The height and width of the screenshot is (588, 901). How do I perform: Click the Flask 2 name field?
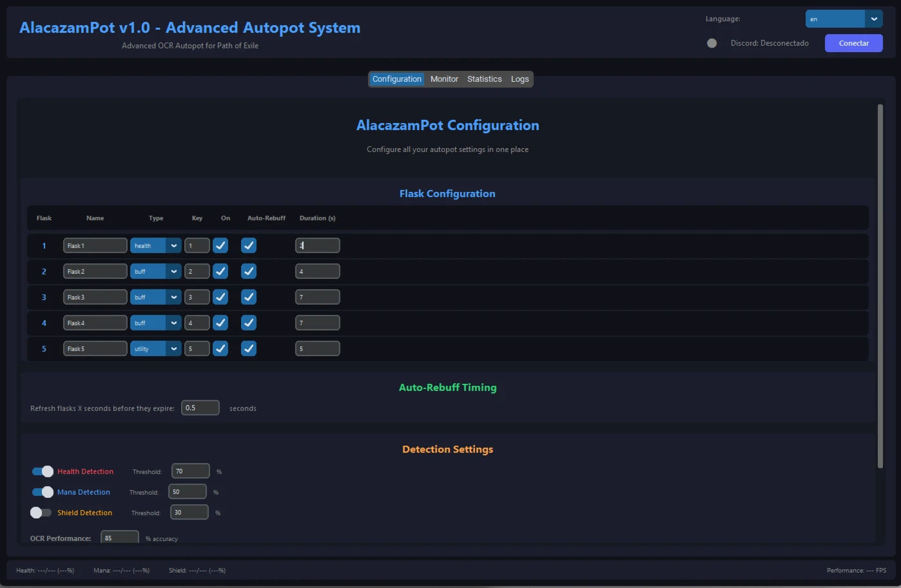95,271
